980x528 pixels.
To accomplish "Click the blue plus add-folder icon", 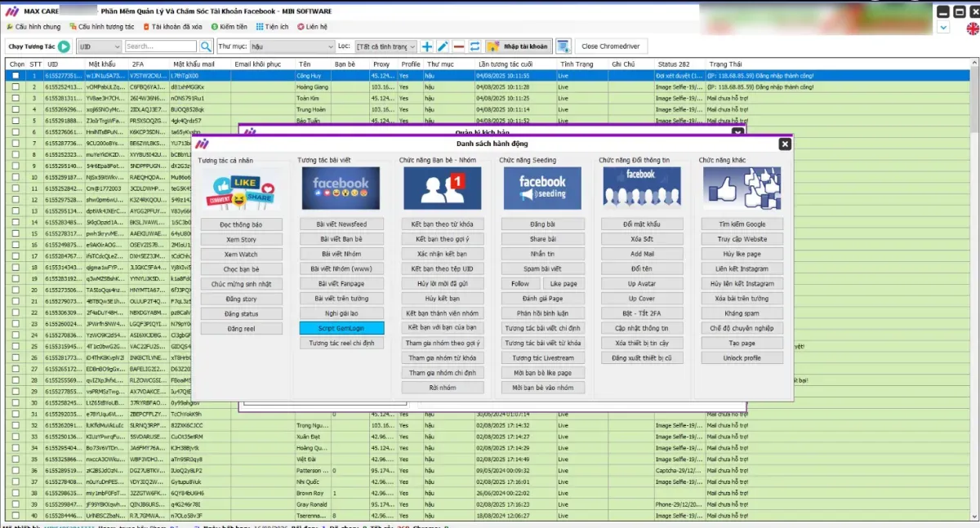I will pyautogui.click(x=428, y=47).
